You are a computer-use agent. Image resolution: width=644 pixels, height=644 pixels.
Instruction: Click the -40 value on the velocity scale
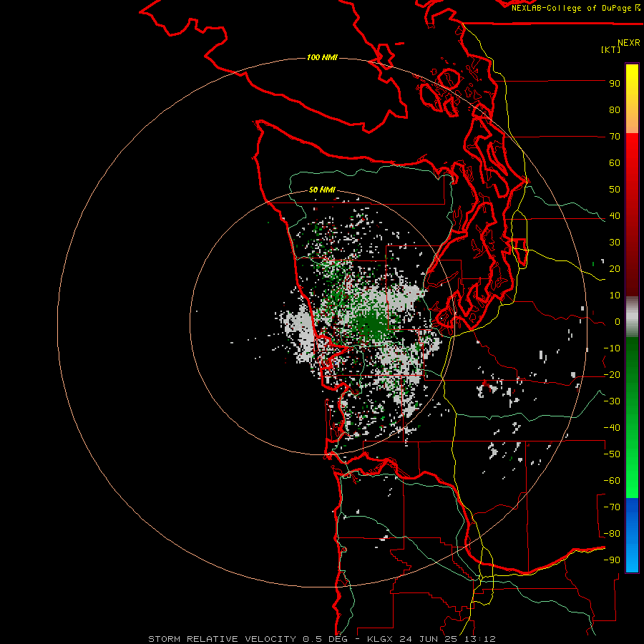tap(612, 428)
